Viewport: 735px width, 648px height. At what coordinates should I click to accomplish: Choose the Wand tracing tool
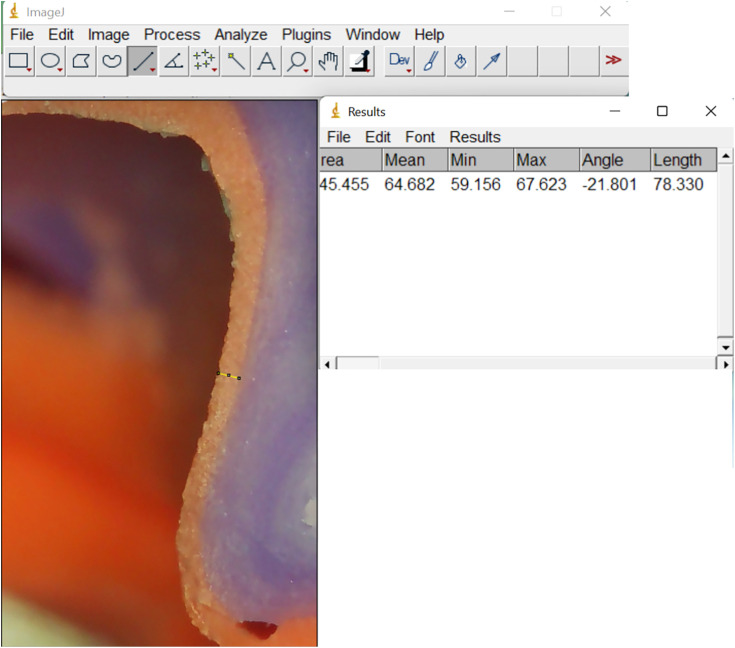pyautogui.click(x=236, y=61)
